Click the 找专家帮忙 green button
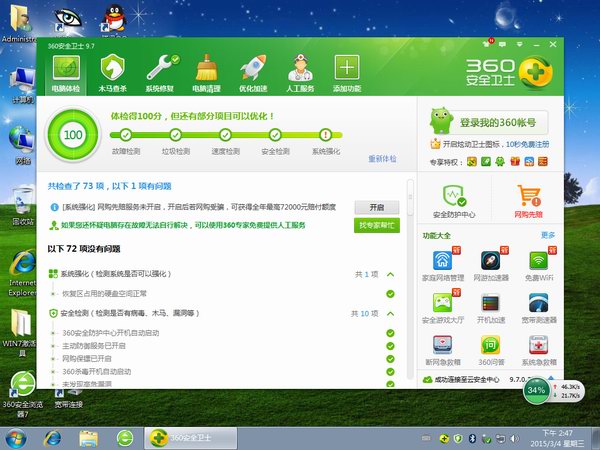This screenshot has height=450, width=600. [x=377, y=225]
